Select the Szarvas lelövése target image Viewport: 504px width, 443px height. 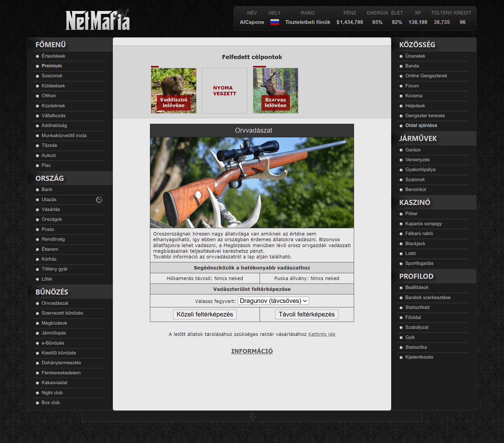coord(275,91)
